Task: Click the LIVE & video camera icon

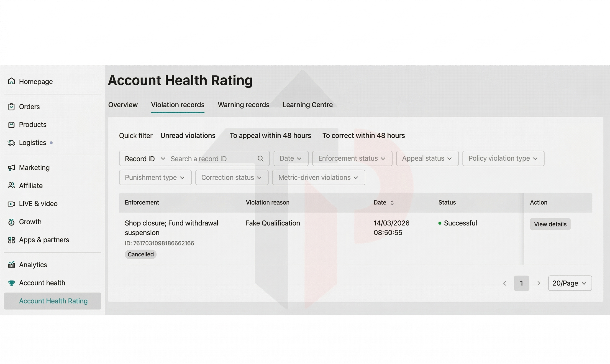Action: (x=11, y=204)
